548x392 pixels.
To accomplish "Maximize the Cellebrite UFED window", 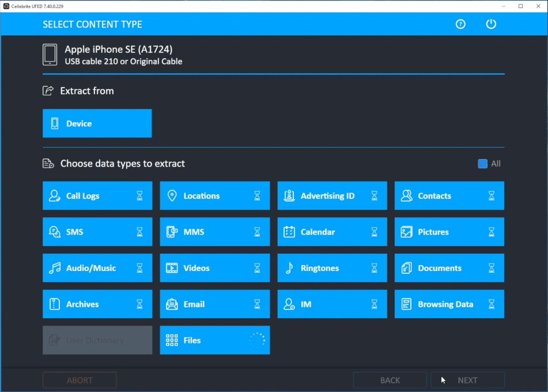I will (520, 6).
